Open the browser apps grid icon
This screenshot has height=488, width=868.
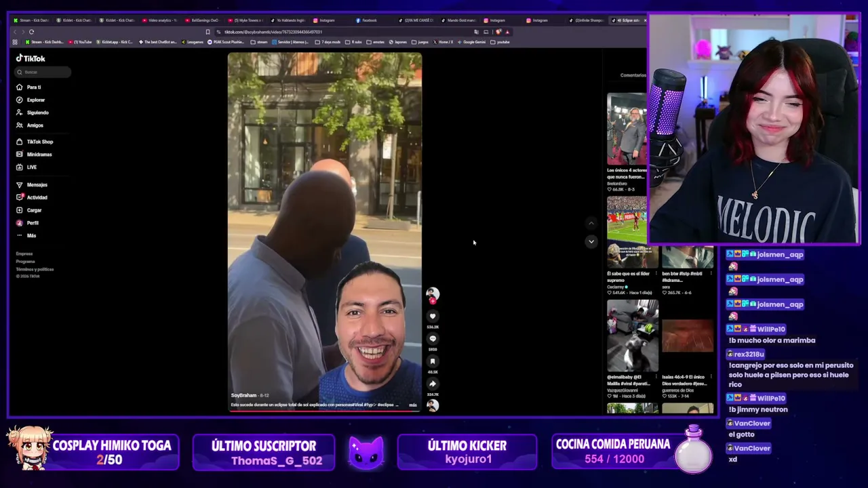tap(15, 42)
